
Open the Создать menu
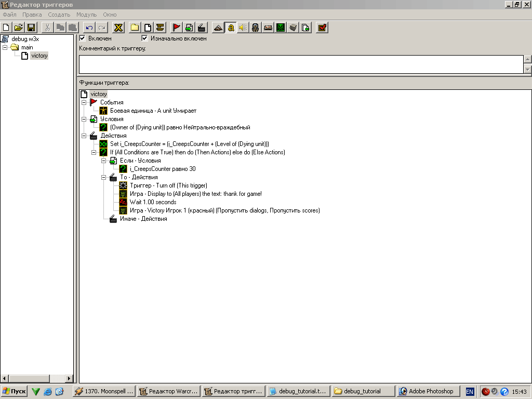click(59, 15)
